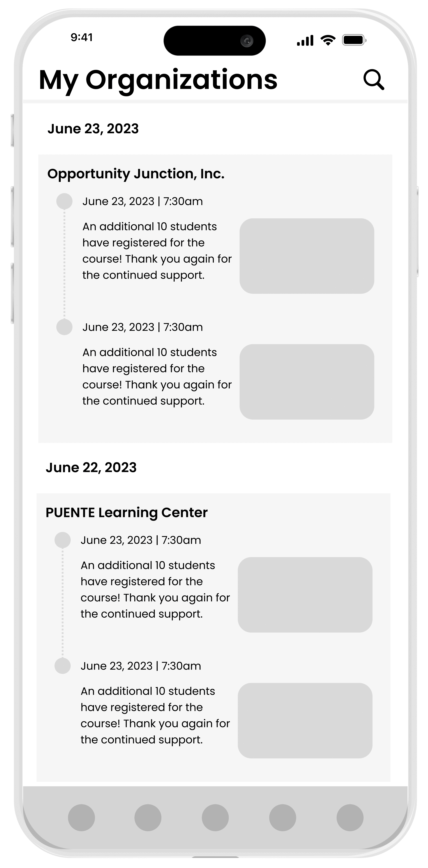Tap the fourth bottom navigation circle
Screen dimensions: 428x868
(283, 817)
